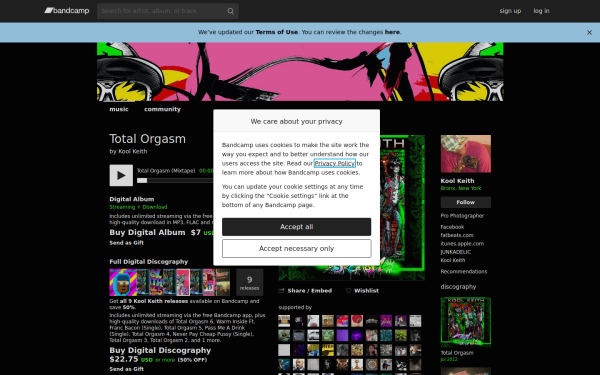Open the log in link
The height and width of the screenshot is (375, 600).
541,11
